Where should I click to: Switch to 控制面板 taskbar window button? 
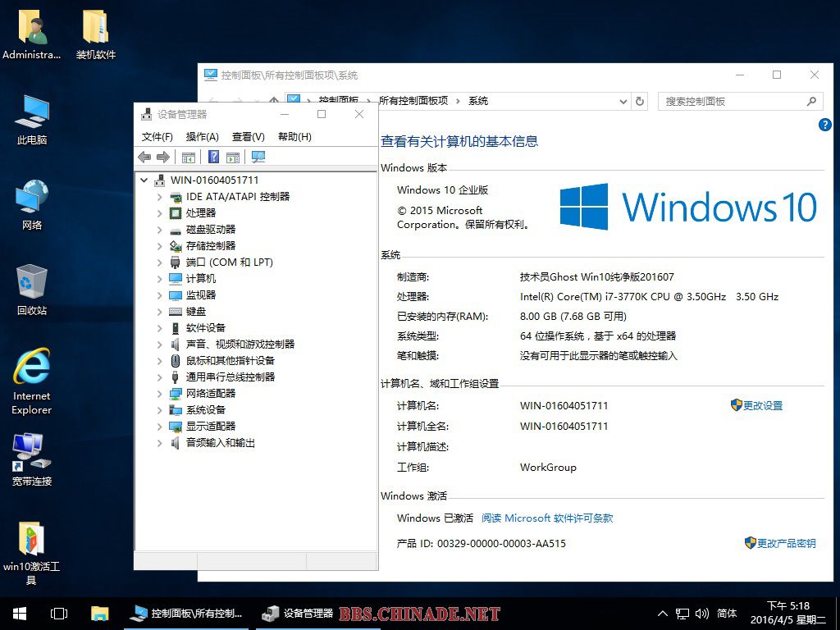(186, 614)
